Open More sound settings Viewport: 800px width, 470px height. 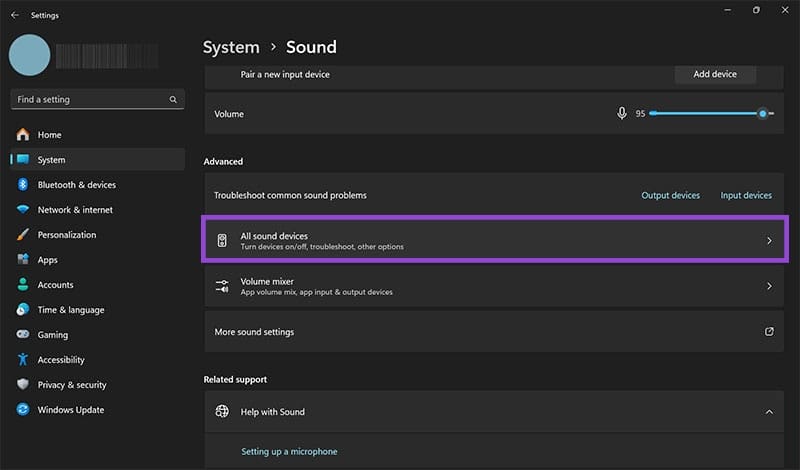[x=494, y=332]
